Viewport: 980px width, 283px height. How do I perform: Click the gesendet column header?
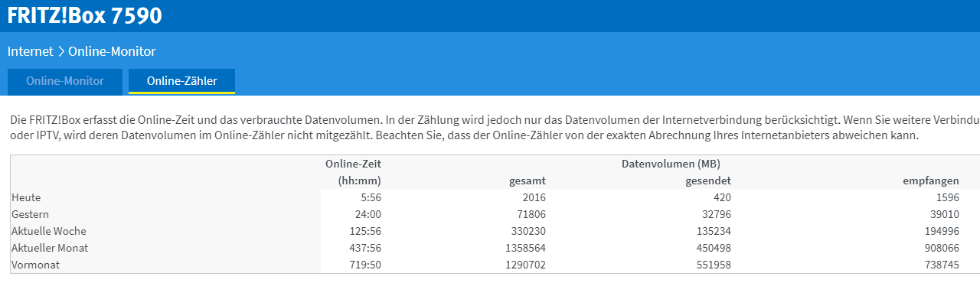coord(708,181)
